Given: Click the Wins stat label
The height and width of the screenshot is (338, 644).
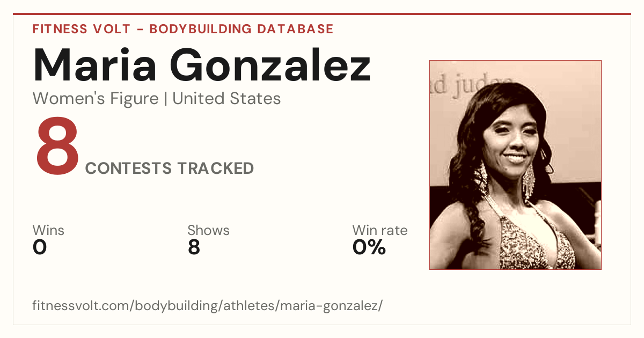Looking at the screenshot, I should (48, 230).
